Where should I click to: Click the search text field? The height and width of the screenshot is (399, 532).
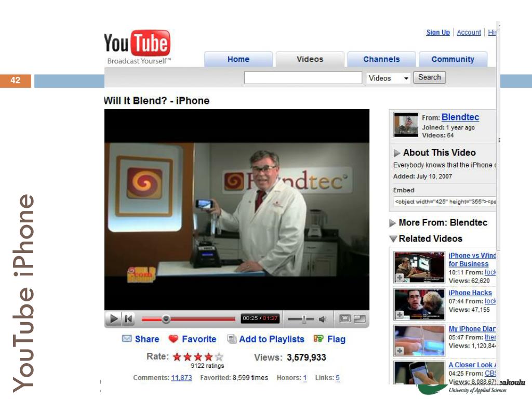click(303, 78)
